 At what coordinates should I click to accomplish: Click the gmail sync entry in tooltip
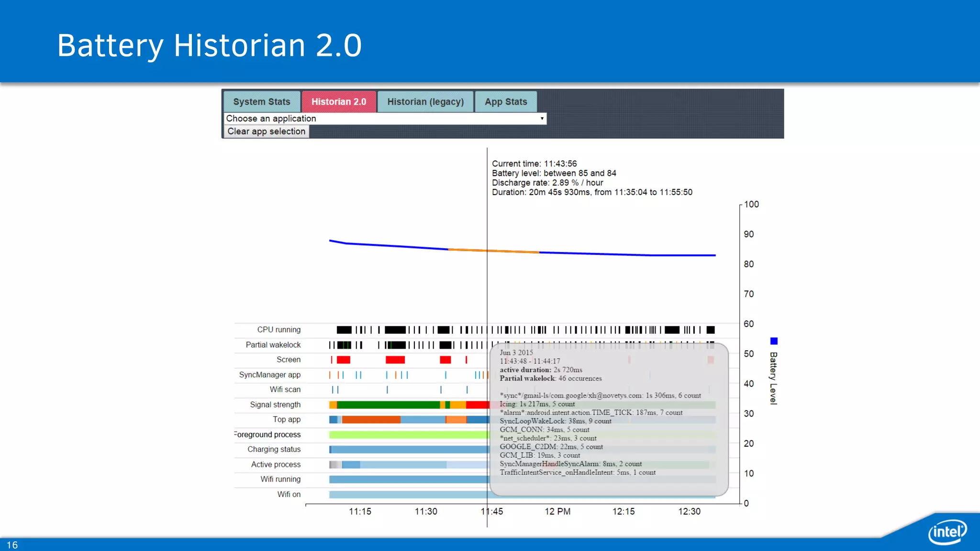pyautogui.click(x=600, y=396)
